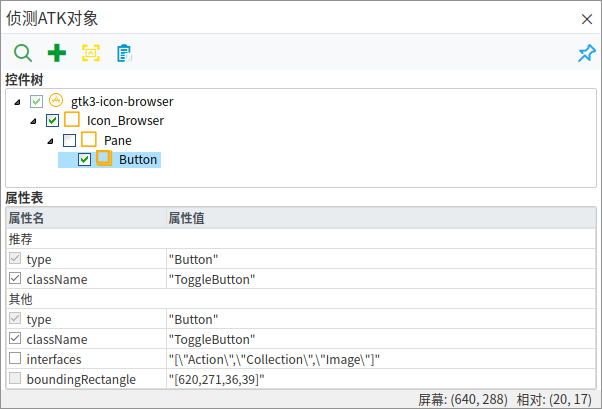Collapse the gtk3-icon-browser tree node
The height and width of the screenshot is (409, 602).
click(x=18, y=102)
